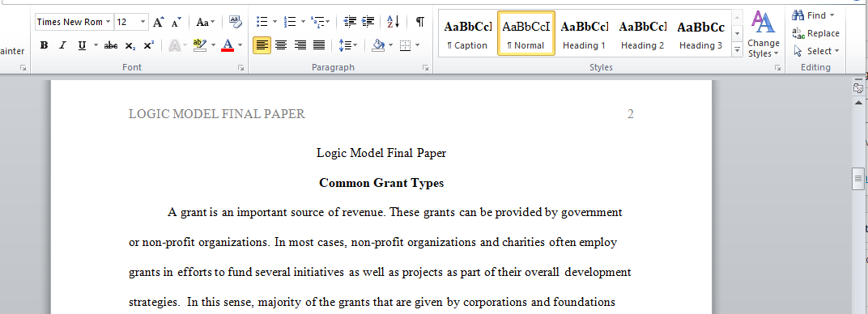Click the Borders icon
The width and height of the screenshot is (868, 314).
pos(405,45)
